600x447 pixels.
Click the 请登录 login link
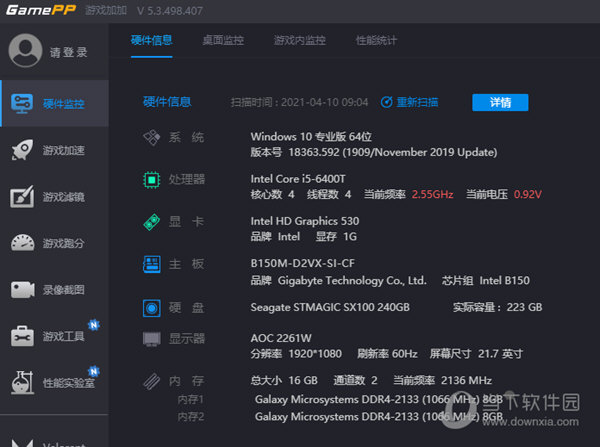coord(69,52)
